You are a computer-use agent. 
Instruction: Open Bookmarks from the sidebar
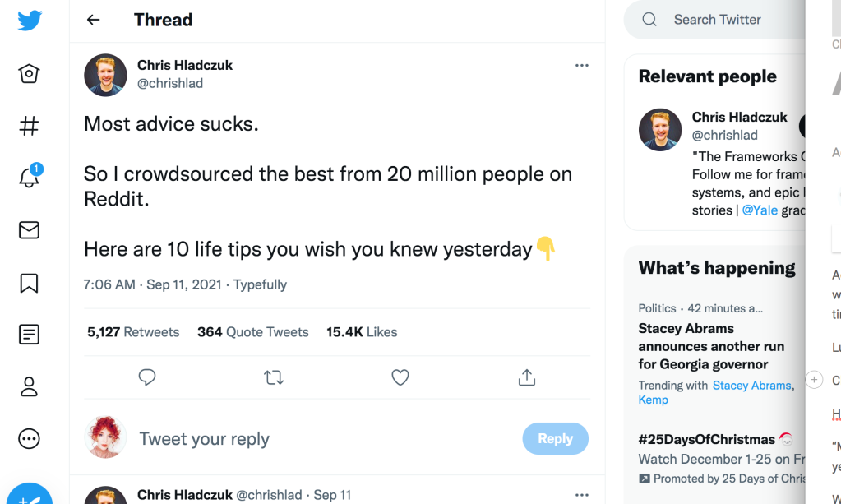pos(29,282)
